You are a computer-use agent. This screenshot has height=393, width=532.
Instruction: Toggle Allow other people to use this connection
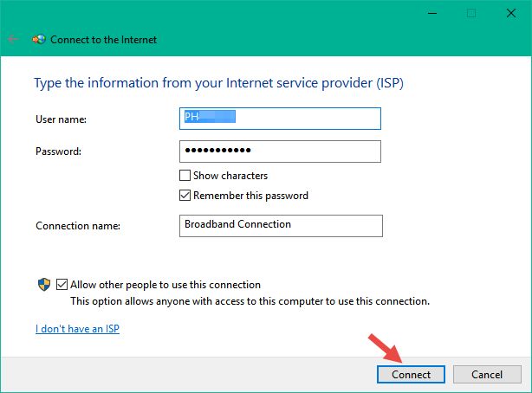(x=62, y=285)
